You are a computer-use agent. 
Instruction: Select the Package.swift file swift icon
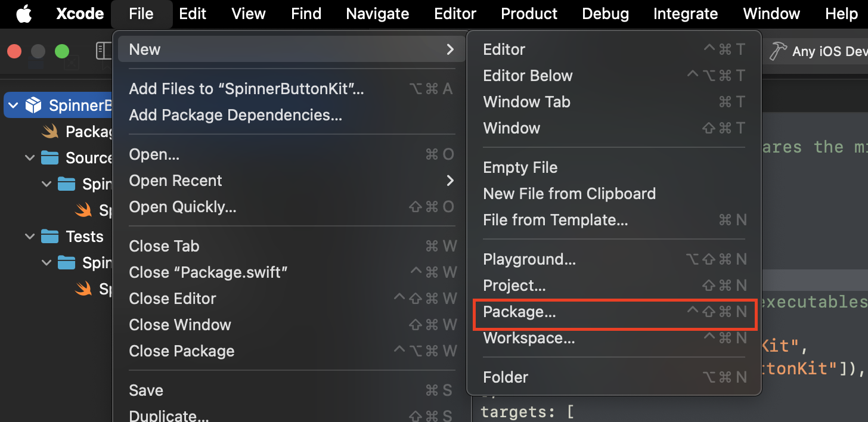coord(50,131)
